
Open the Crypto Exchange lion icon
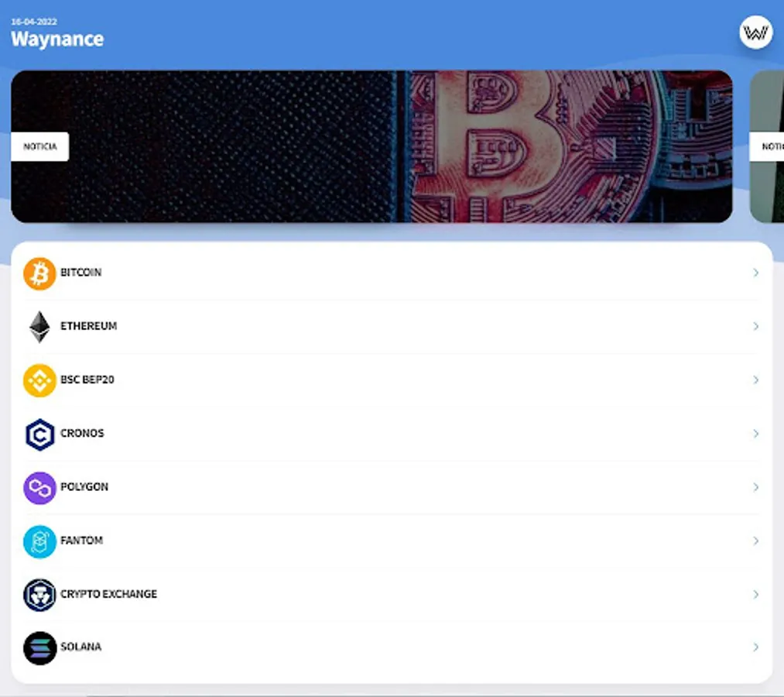tap(39, 595)
